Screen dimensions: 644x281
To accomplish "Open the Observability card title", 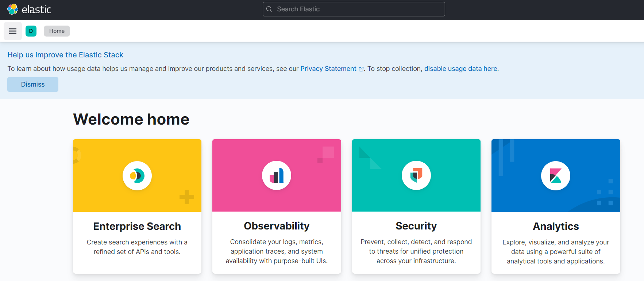I will [x=277, y=226].
